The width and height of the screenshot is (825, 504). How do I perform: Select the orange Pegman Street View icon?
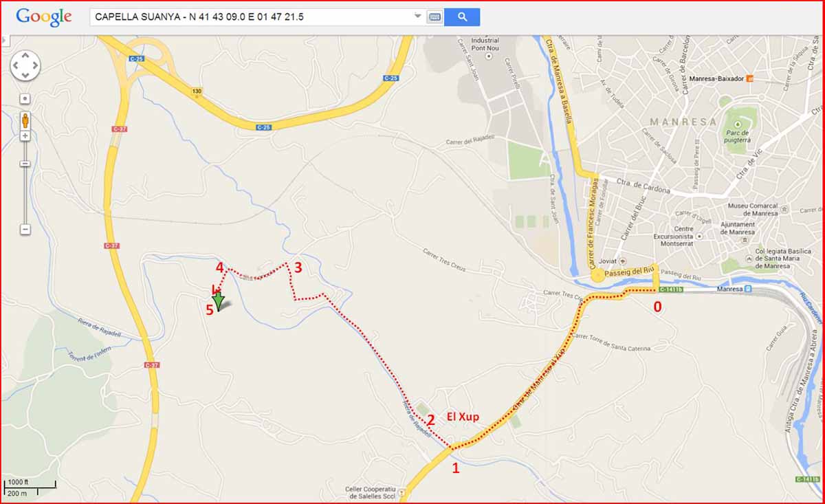coord(25,120)
